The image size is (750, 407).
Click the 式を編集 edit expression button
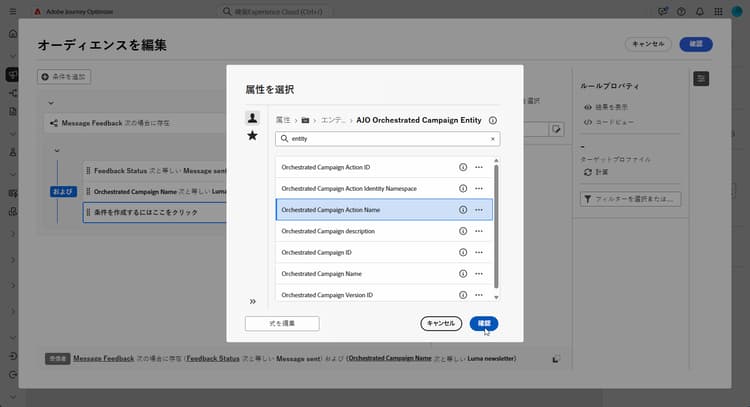tap(282, 324)
